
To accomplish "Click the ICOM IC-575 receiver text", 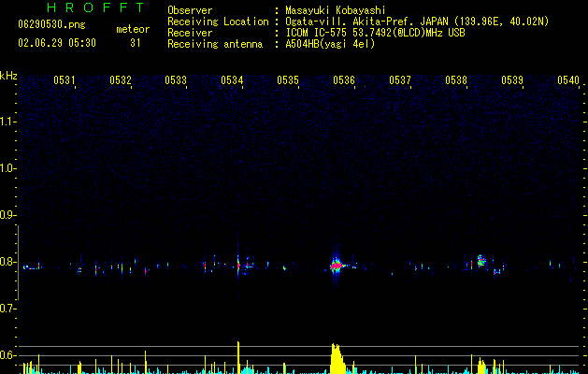I will (375, 33).
